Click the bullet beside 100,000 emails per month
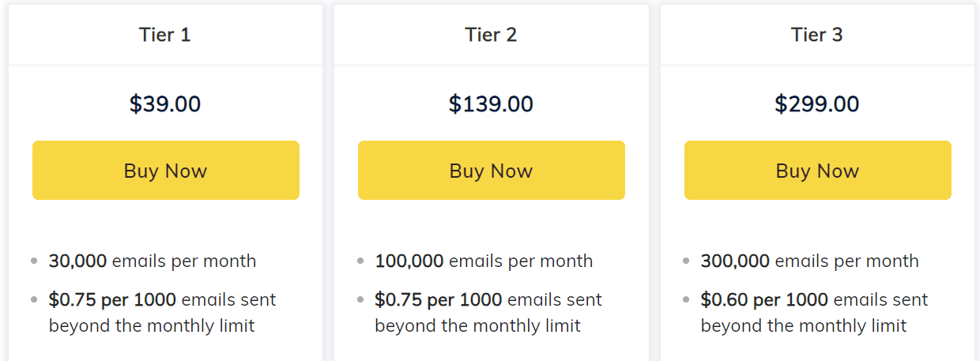This screenshot has height=361, width=980. click(x=360, y=261)
